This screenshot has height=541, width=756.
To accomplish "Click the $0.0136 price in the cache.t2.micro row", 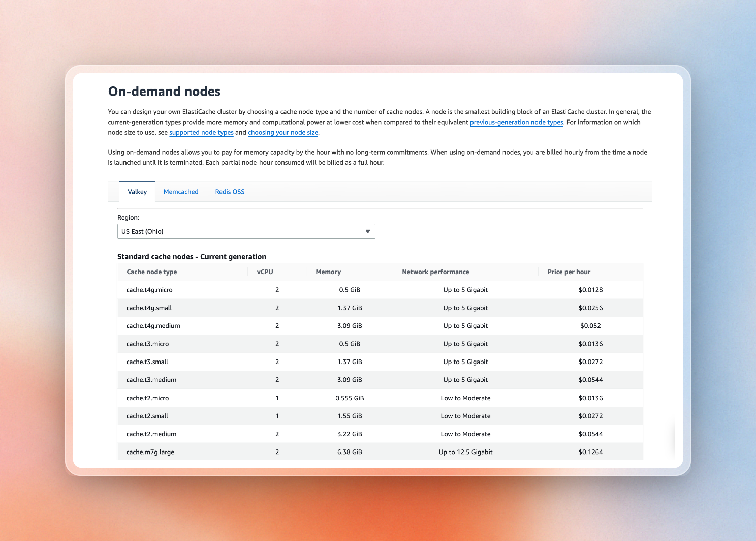I will click(x=590, y=398).
